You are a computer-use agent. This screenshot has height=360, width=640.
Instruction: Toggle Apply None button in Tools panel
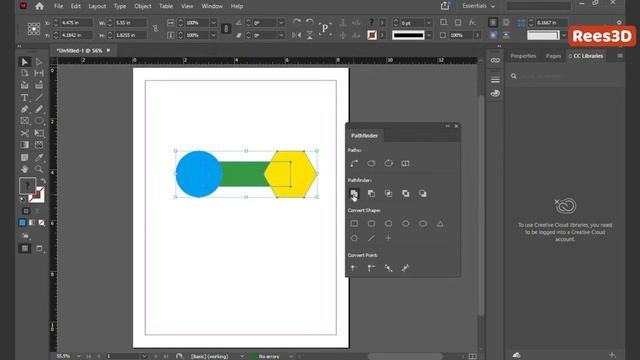(41, 223)
